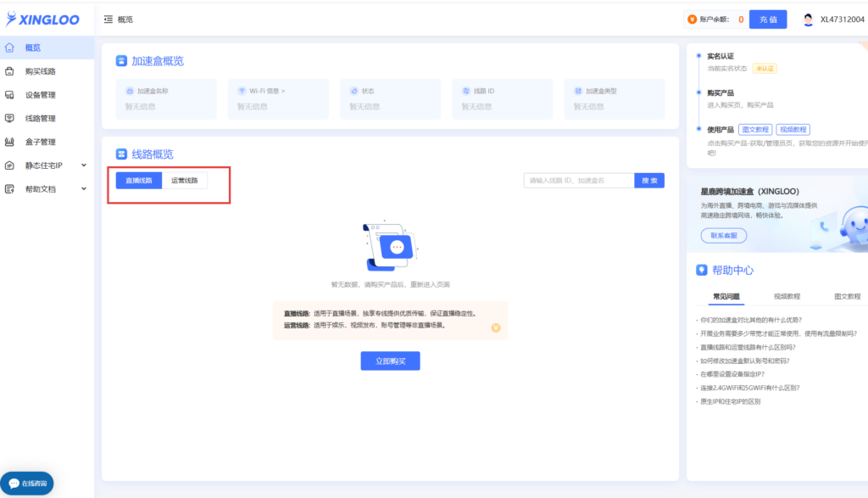Switch to 图文教程 tab in 帮助中心
Screen dimensions: 868x498
(848, 296)
